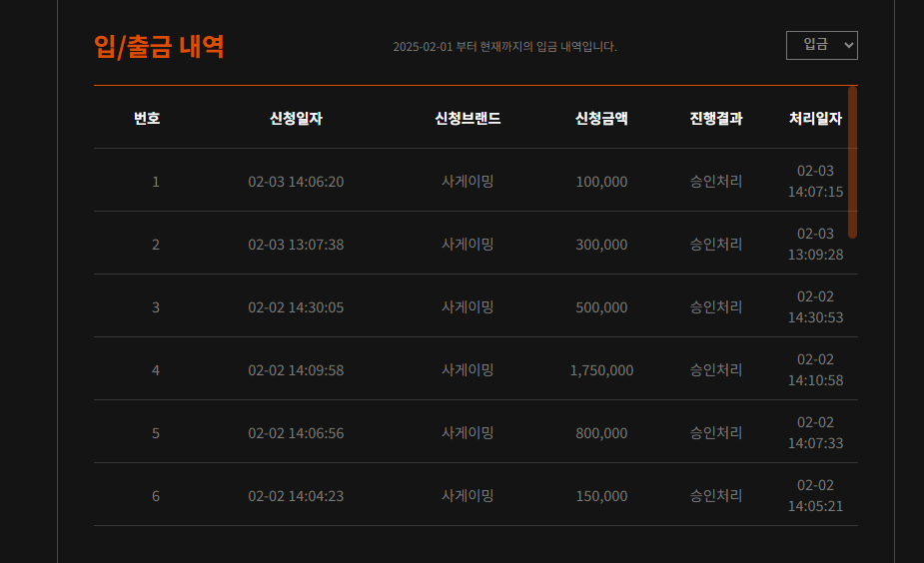Screen dimensions: 924x563
Task: Click processed date 02-02 14:07:33
Action: point(815,433)
